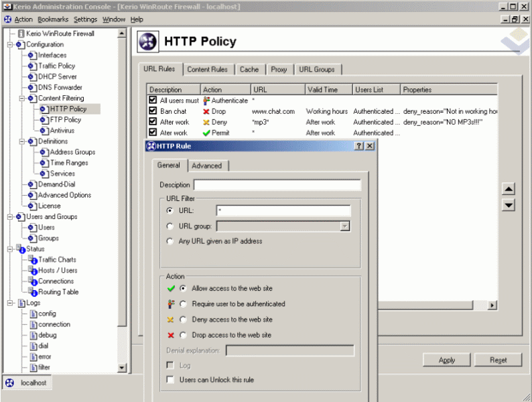
Task: Uncheck the 'After work' Deny rule checkbox
Action: click(153, 122)
